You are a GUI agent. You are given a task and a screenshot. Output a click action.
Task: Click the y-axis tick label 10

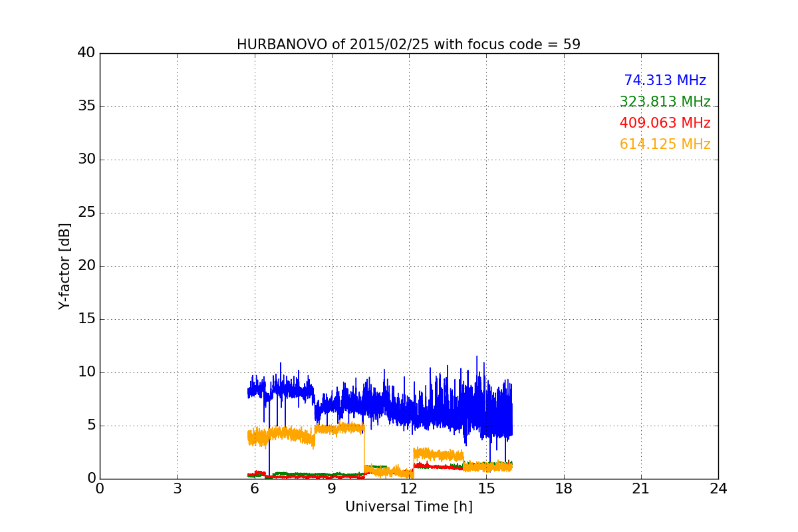[x=86, y=372]
